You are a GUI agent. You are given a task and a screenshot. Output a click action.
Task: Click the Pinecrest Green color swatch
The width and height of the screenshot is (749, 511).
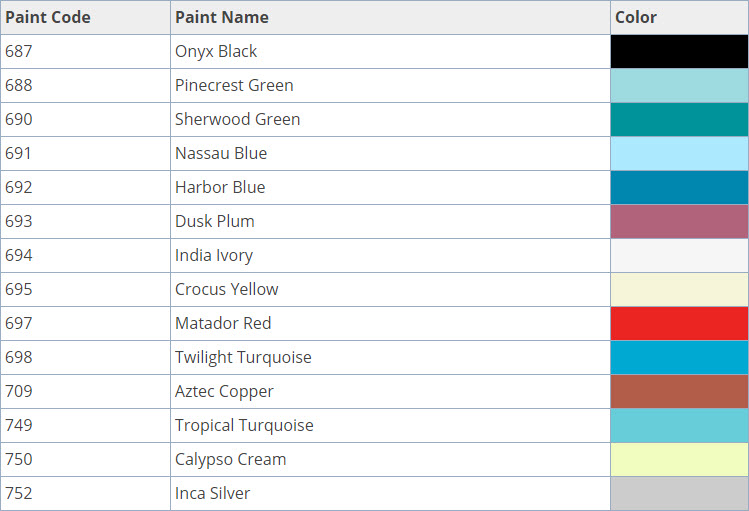click(679, 86)
